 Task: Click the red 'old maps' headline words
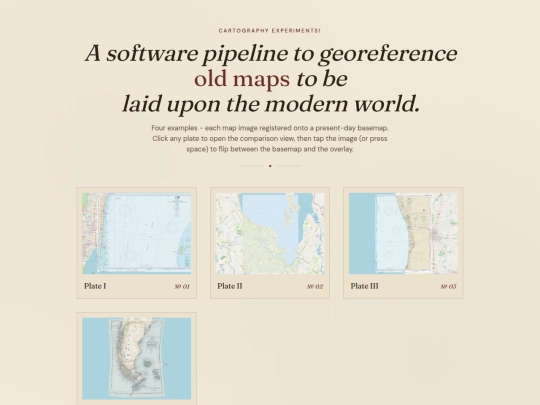click(242, 79)
